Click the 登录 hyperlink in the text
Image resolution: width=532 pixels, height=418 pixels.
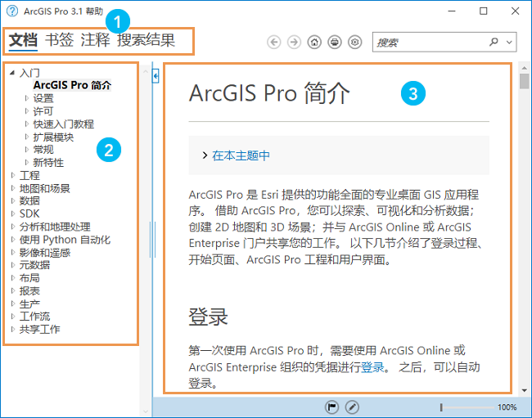[x=372, y=367]
